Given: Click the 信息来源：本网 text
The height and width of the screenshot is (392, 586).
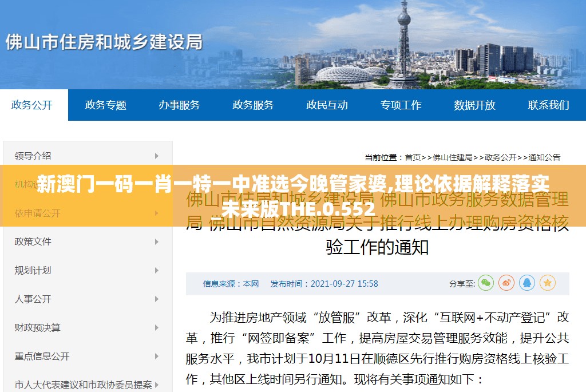Looking at the screenshot, I should click(231, 284).
